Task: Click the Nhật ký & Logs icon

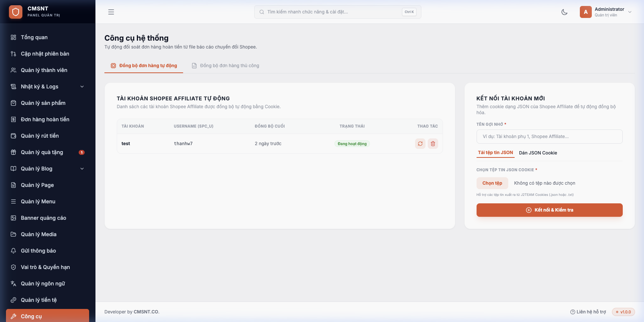Action: pyautogui.click(x=13, y=87)
